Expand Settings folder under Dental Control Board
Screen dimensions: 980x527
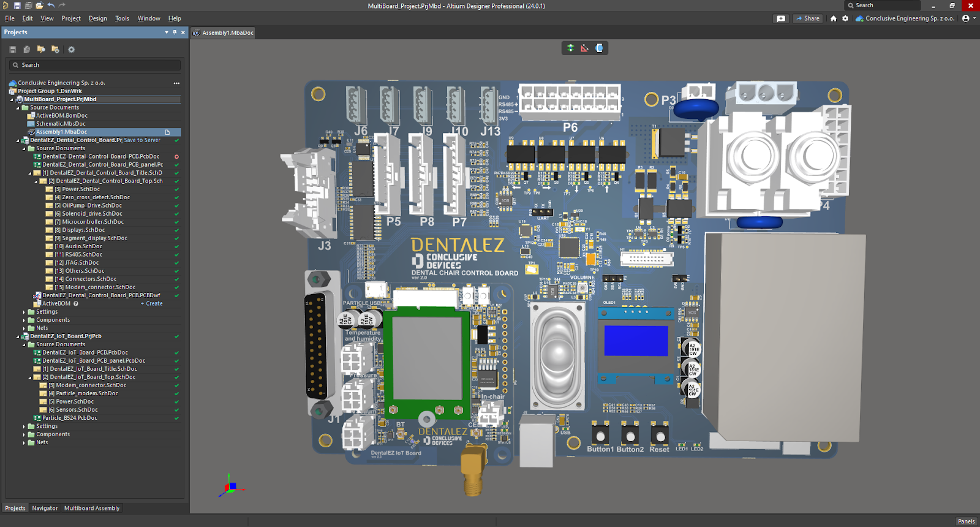tap(24, 312)
